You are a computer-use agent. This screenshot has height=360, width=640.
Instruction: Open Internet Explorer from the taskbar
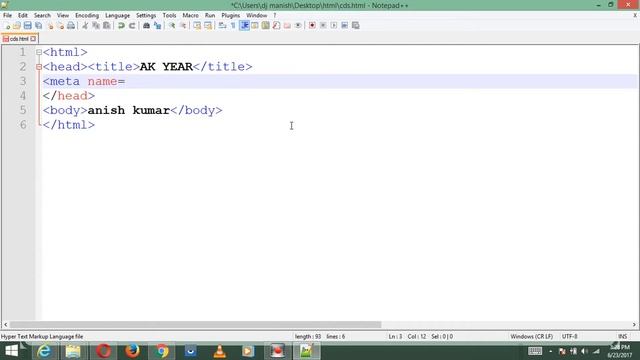click(x=44, y=351)
